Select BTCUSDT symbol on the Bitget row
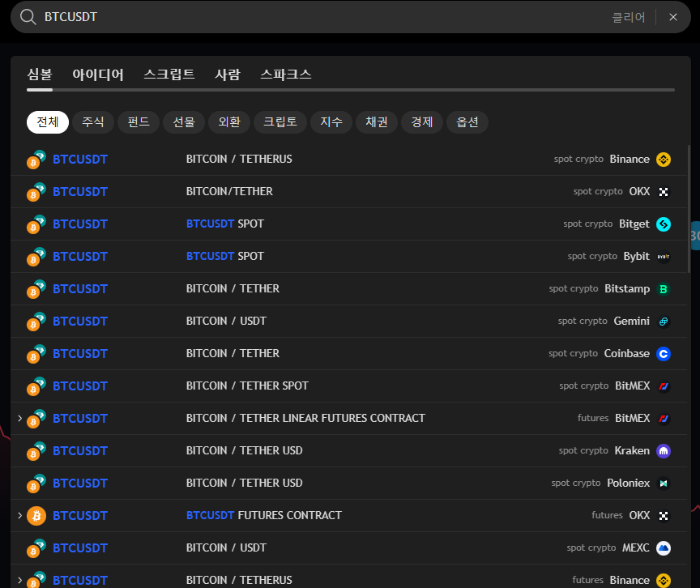Screen dimensions: 700x588 pyautogui.click(x=80, y=224)
